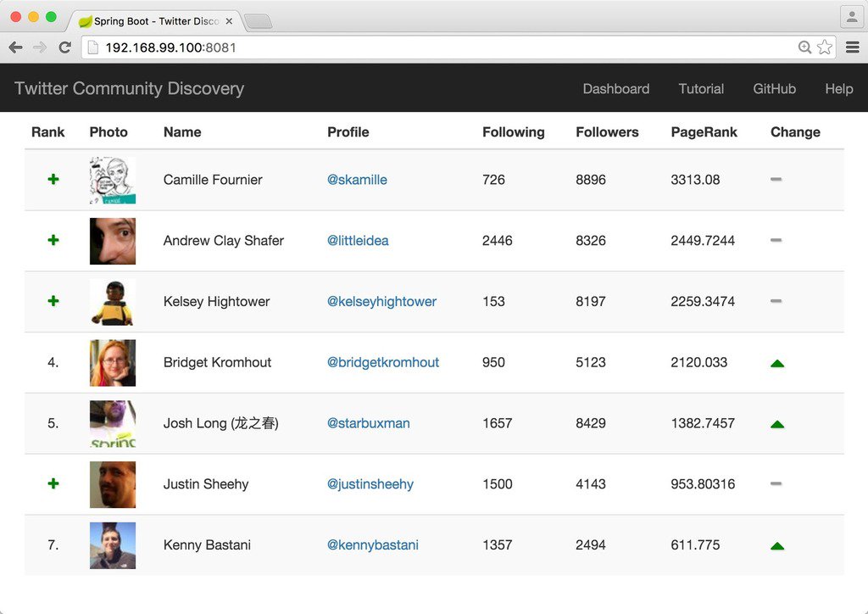Click the browser back arrow
Viewport: 868px width, 614px height.
pyautogui.click(x=15, y=47)
